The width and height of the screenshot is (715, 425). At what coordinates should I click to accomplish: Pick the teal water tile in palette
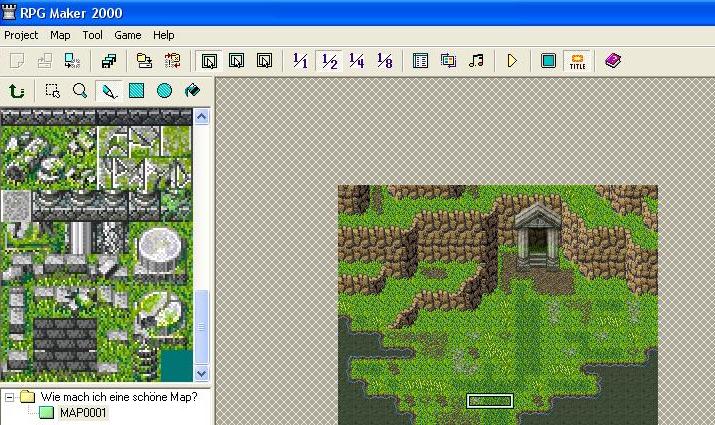click(176, 366)
